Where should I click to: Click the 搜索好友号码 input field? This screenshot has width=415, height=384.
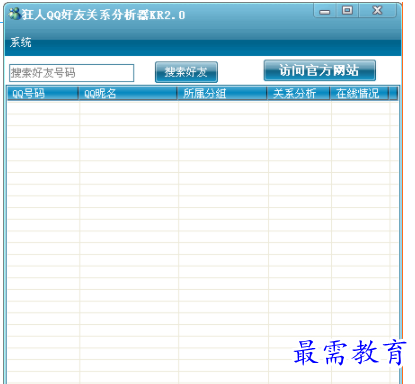pos(71,73)
